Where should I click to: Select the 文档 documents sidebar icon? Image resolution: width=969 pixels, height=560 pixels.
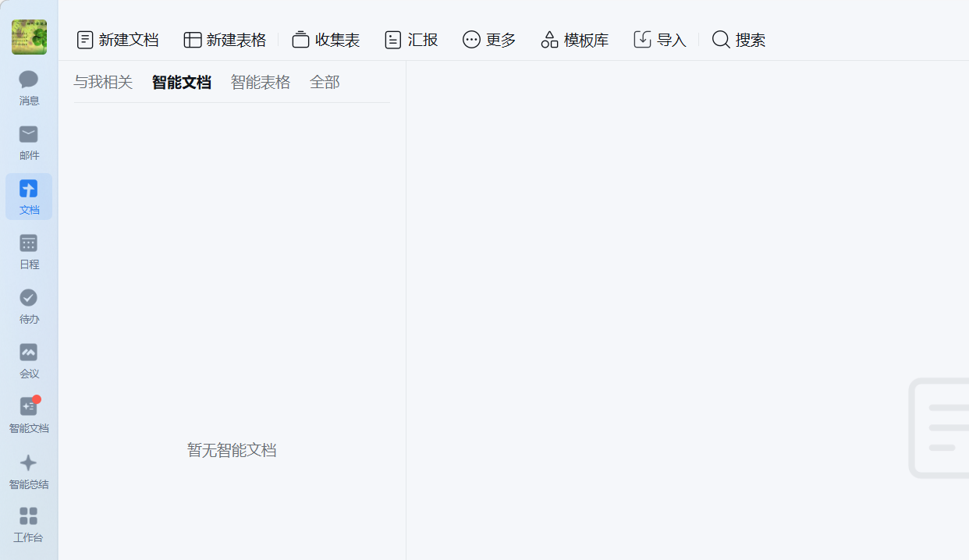(x=29, y=197)
